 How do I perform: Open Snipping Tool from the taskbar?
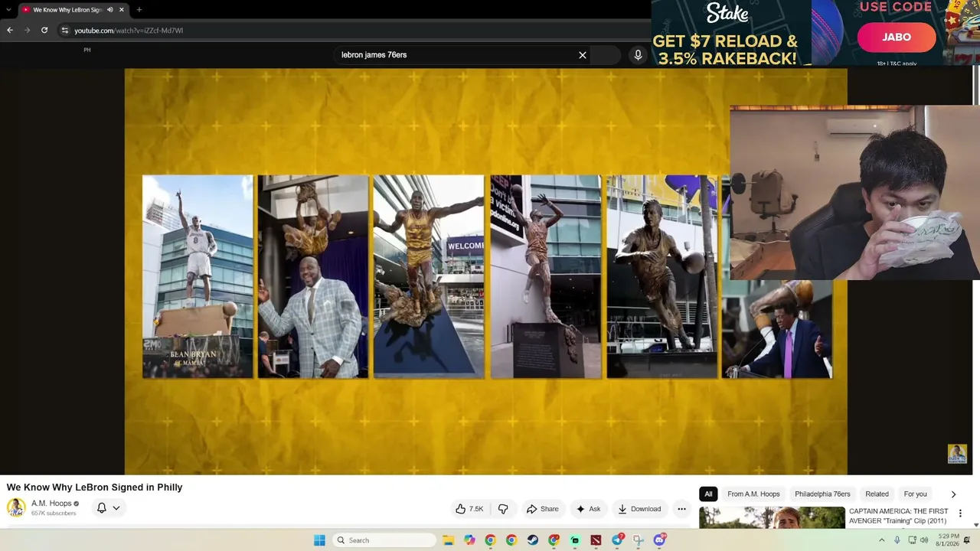pos(639,540)
